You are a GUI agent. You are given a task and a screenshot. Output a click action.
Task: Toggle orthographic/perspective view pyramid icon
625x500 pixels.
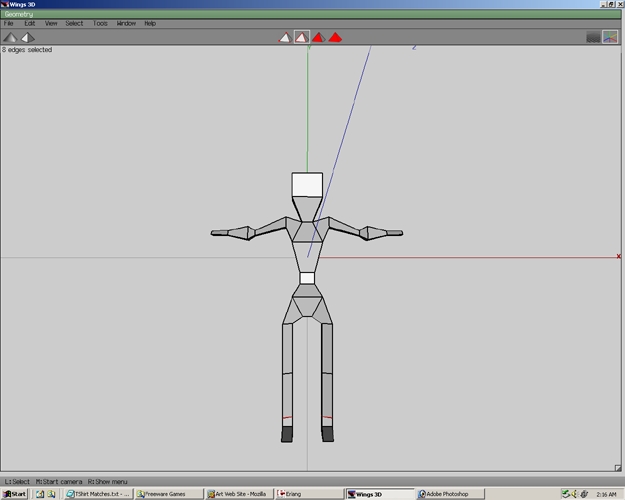[x=28, y=37]
